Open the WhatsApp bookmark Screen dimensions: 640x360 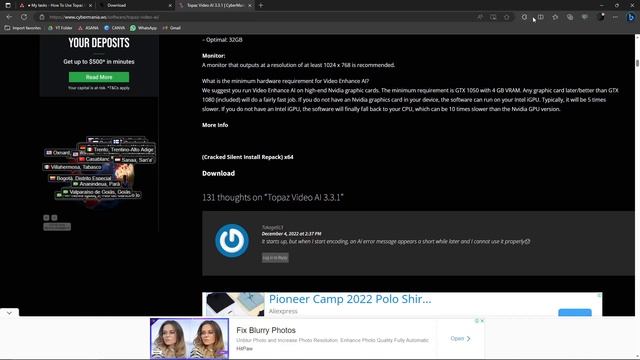click(143, 28)
